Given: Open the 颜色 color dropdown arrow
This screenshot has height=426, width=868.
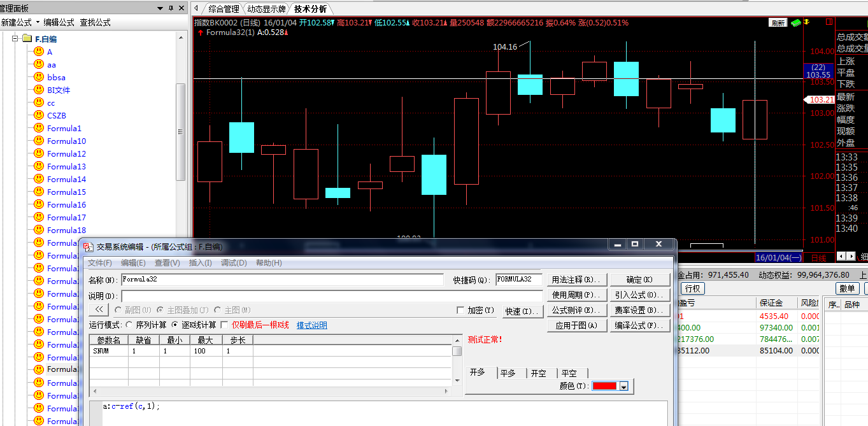Looking at the screenshot, I should tap(624, 387).
